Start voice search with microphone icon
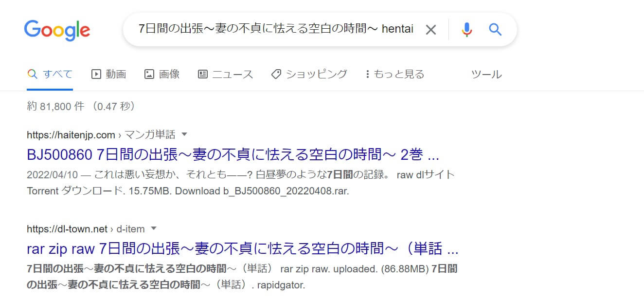Screen dimensions: 644x304 click(466, 30)
